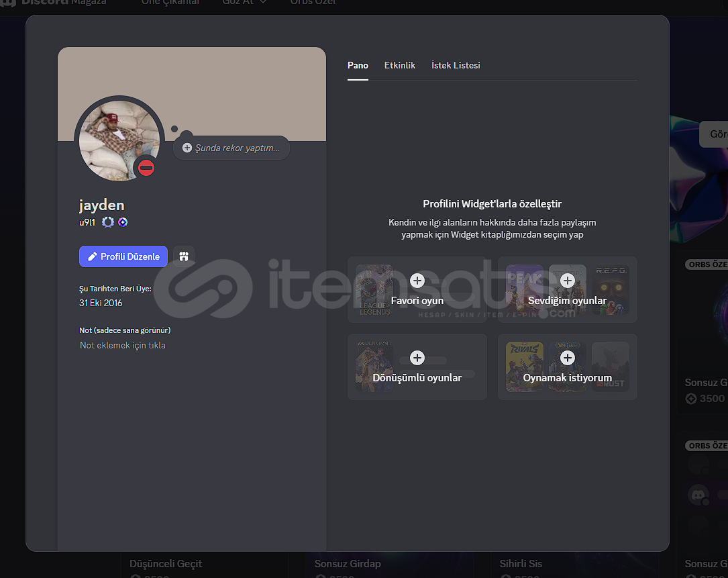Image resolution: width=728 pixels, height=578 pixels.
Task: Add the Dönüşümlü oyunlar widget
Action: (417, 367)
